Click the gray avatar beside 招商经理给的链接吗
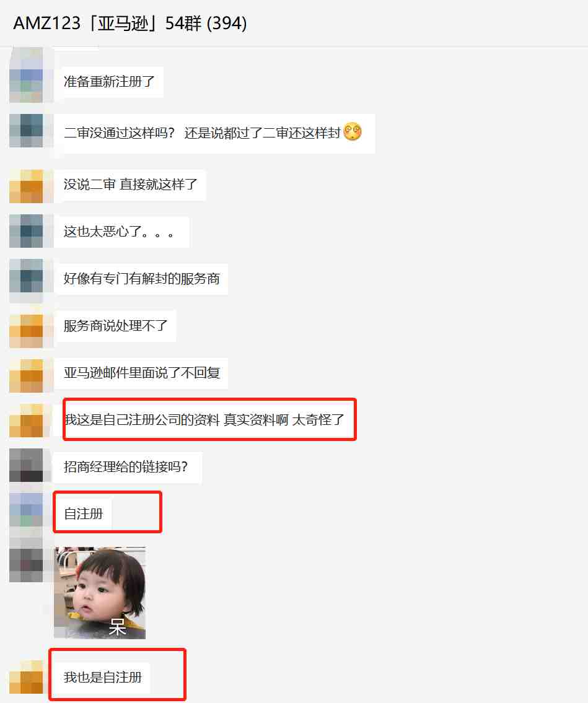The height and width of the screenshot is (703, 588). pos(26,465)
